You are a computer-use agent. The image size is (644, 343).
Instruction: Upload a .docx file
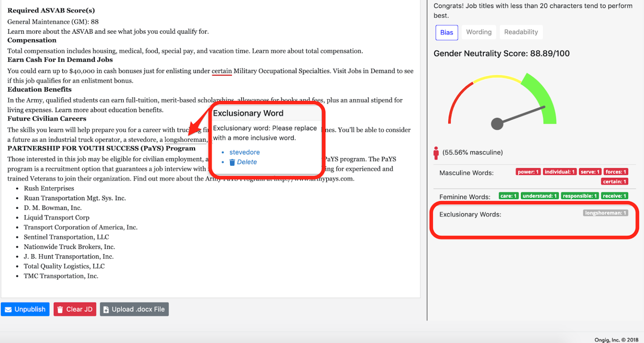(x=134, y=309)
